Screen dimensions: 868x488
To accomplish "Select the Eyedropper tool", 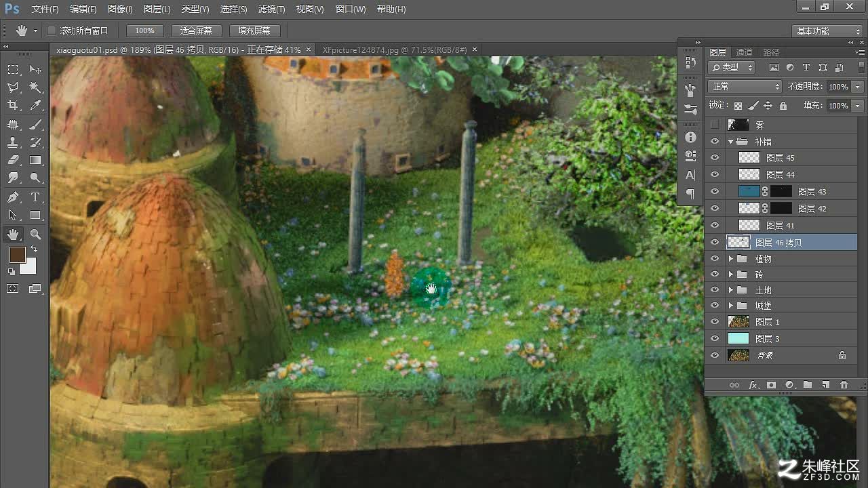I will tap(35, 105).
